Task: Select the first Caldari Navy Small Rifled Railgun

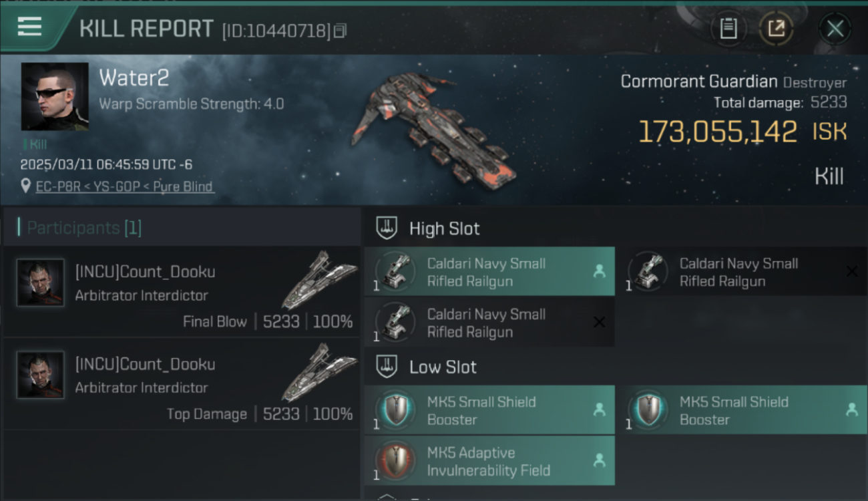Action: tap(489, 272)
